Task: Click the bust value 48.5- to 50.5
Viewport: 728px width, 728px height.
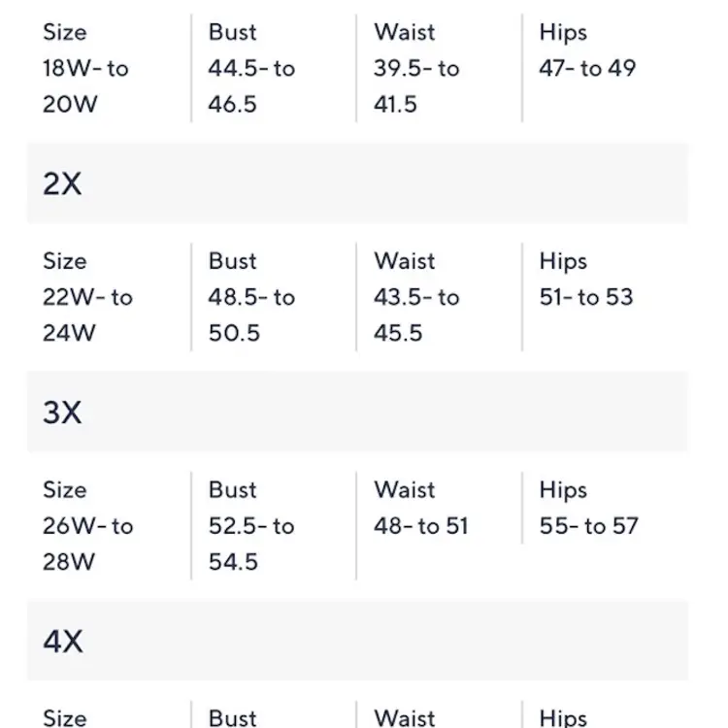Action: [250, 315]
